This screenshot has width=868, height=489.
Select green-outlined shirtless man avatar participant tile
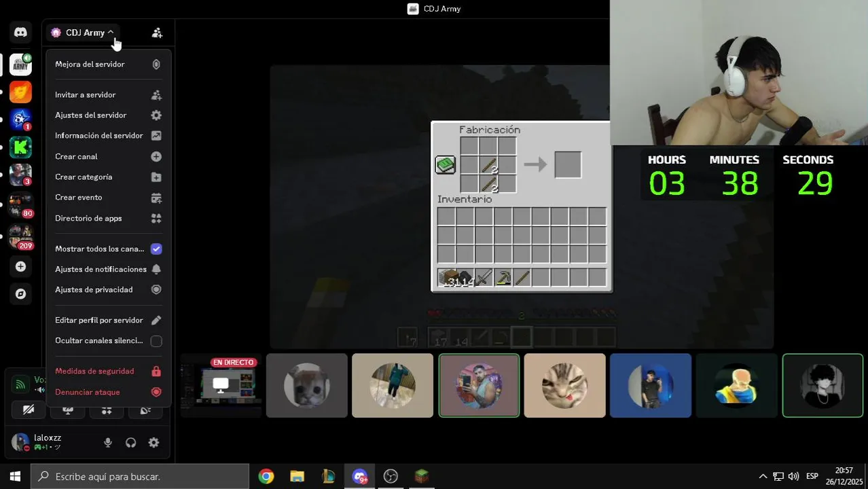point(479,385)
